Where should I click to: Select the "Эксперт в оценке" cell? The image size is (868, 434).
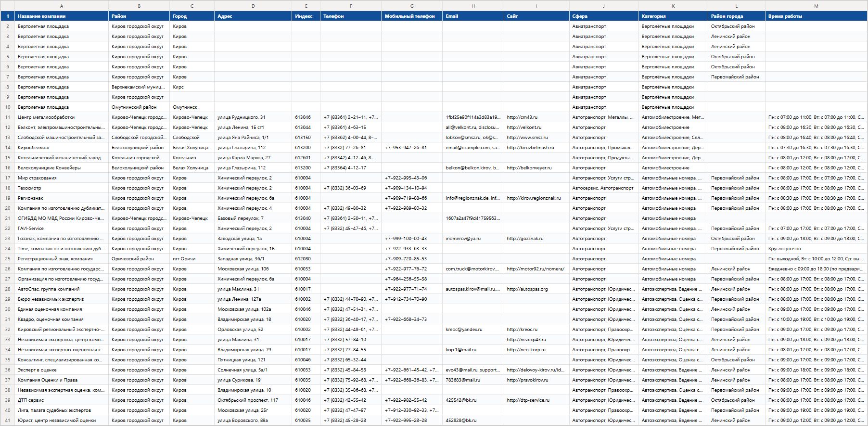pyautogui.click(x=62, y=370)
